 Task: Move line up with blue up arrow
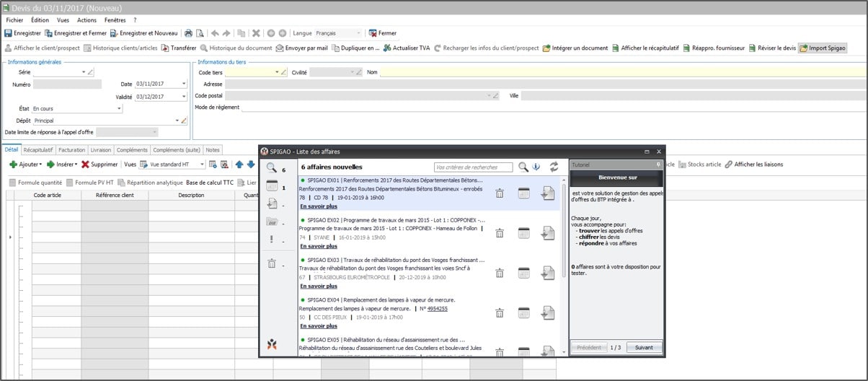[239, 164]
